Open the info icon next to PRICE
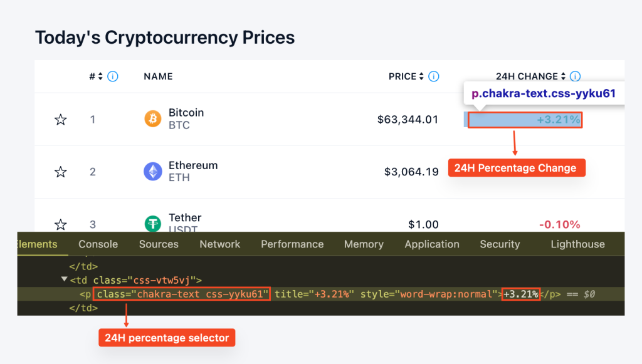This screenshot has width=642, height=364. tap(434, 76)
